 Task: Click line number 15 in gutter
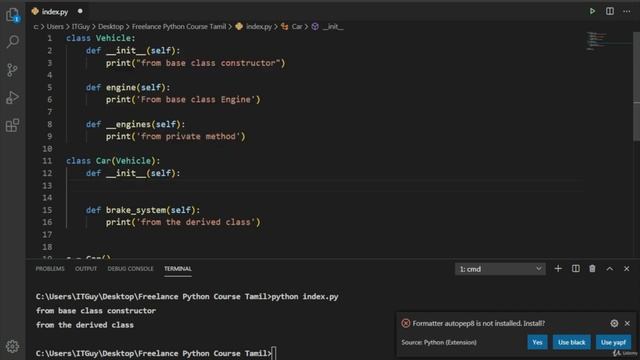coord(47,210)
